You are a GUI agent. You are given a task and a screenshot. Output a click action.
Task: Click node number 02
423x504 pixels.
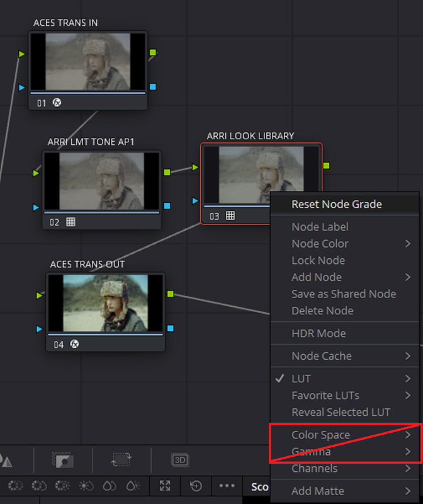click(54, 222)
